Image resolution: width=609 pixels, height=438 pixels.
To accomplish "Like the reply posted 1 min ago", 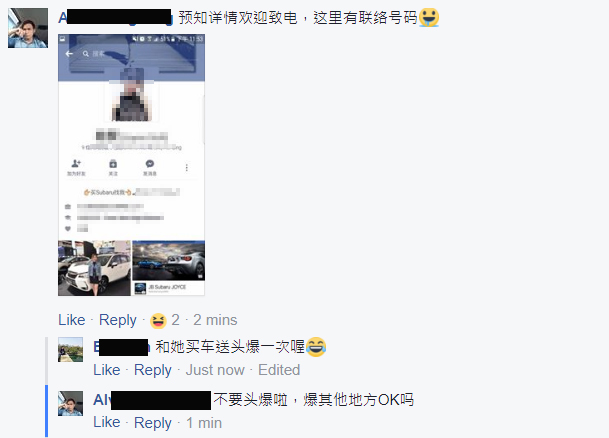I will click(106, 422).
